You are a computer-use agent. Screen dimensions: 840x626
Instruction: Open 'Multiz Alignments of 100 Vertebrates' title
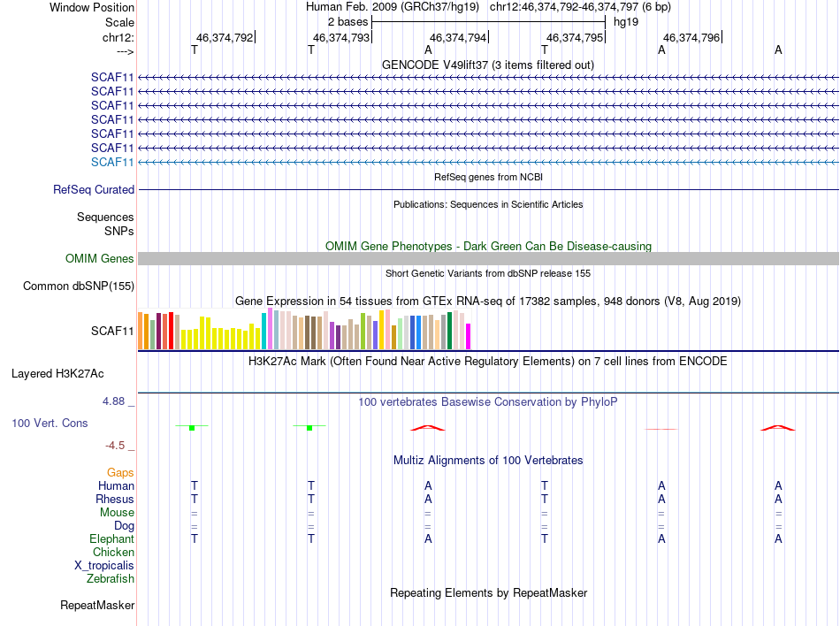click(x=488, y=461)
